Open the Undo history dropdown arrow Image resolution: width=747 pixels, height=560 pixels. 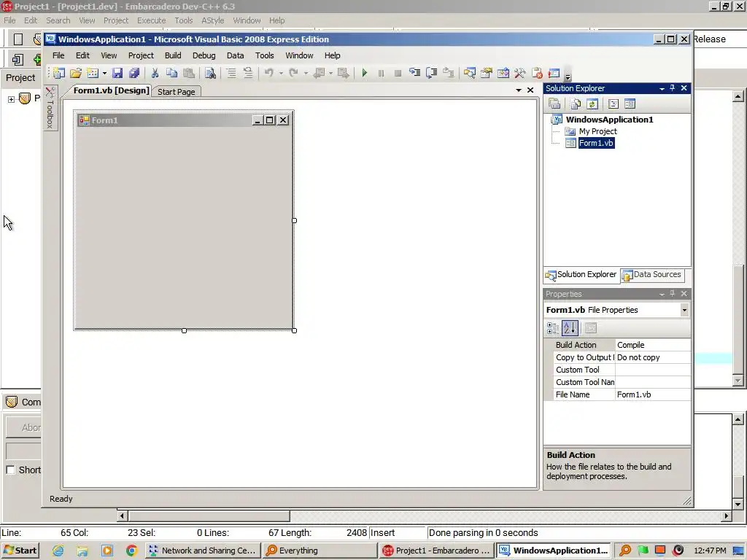(281, 73)
